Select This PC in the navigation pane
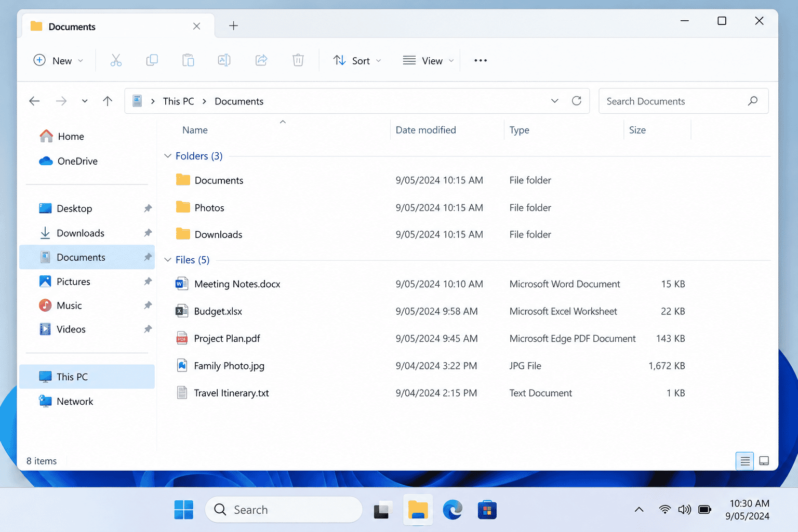The height and width of the screenshot is (532, 798). tap(87, 377)
